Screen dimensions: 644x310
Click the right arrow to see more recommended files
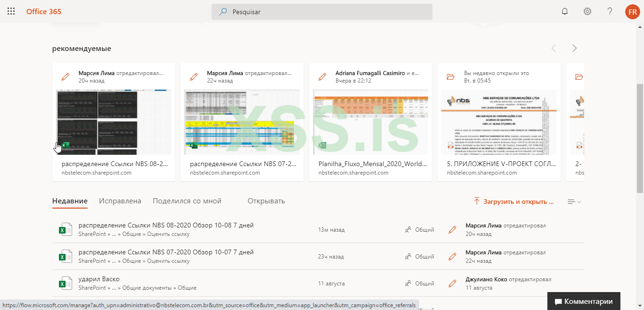[574, 48]
